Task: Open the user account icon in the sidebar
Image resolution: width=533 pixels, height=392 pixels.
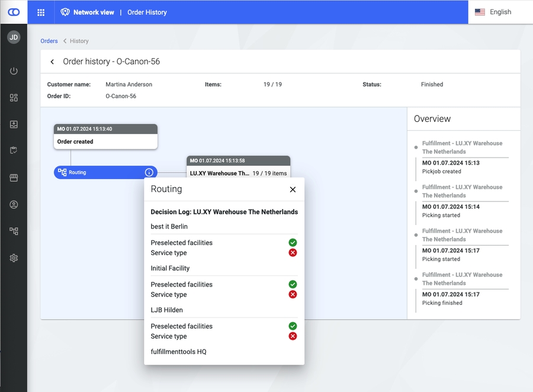Action: point(14,205)
